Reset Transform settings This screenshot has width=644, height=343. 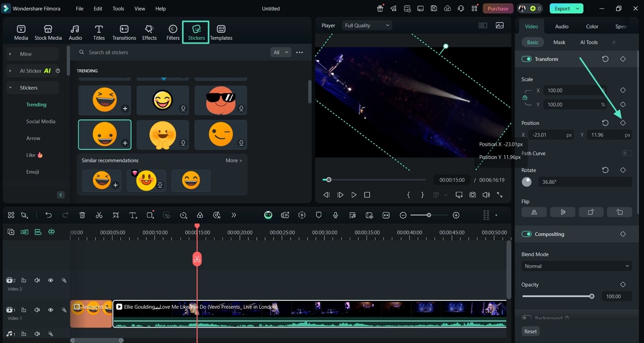[605, 59]
